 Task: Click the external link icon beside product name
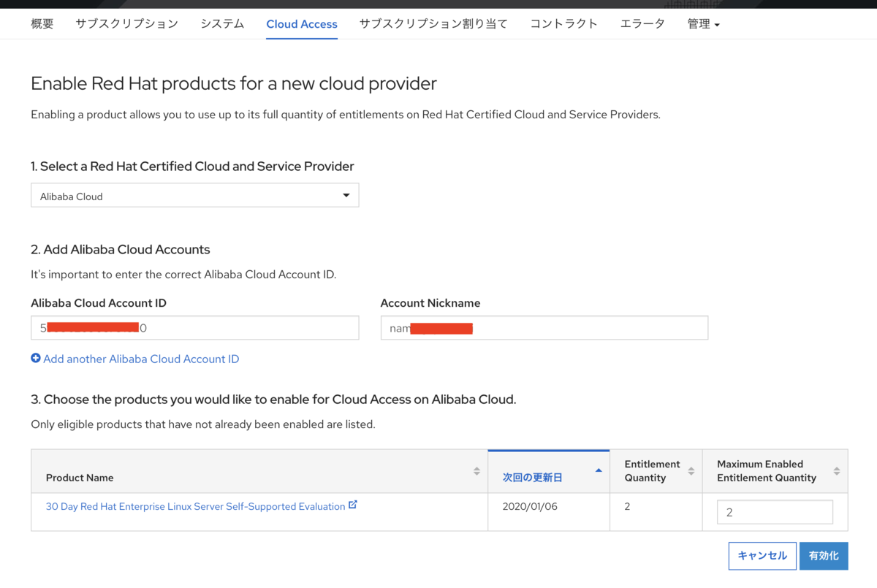pos(353,505)
